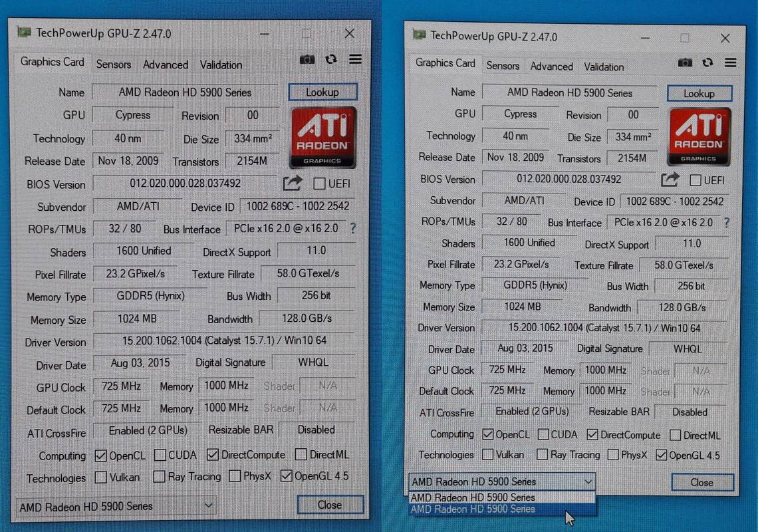758x532 pixels.
Task: Click the Bandwidth 128.0 GB/s value in left window
Action: pos(307,319)
